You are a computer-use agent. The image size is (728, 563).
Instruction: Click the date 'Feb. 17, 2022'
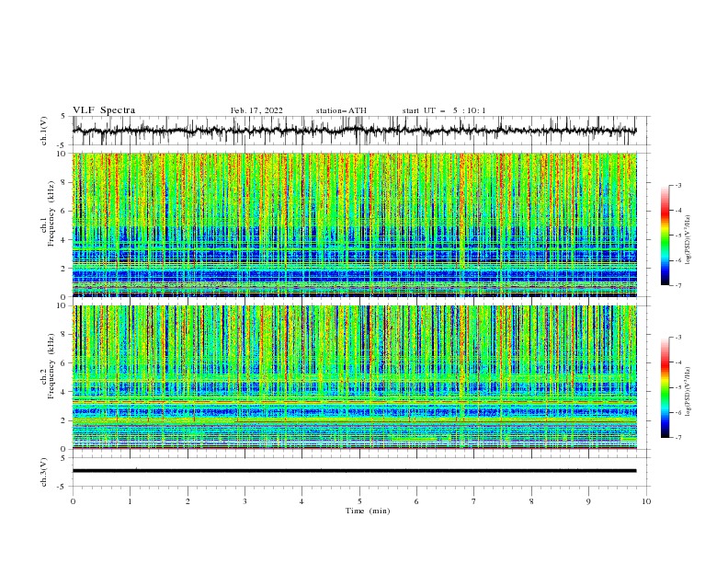[256, 110]
